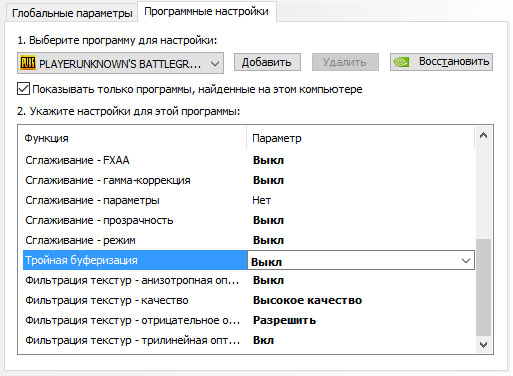Click the Параметр column header
Image resolution: width=513 pixels, height=376 pixels.
pyautogui.click(x=360, y=138)
